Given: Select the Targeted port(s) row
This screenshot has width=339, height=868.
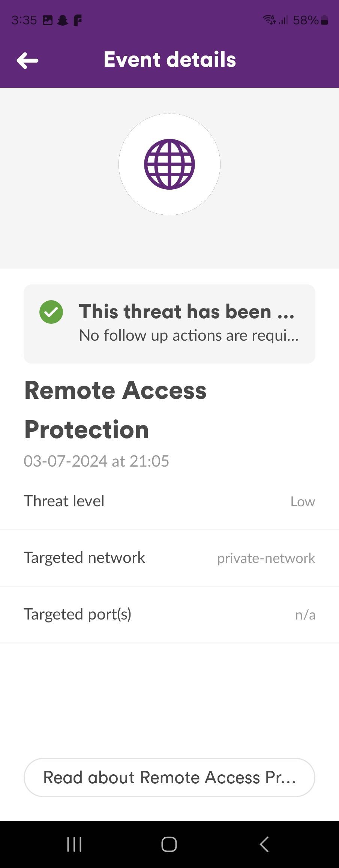Looking at the screenshot, I should click(x=169, y=615).
